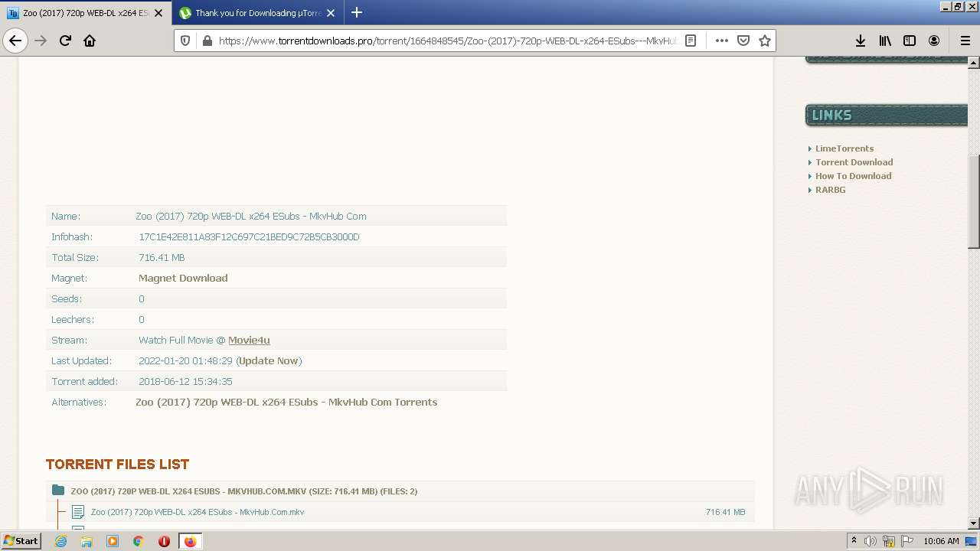Image resolution: width=980 pixels, height=551 pixels.
Task: Click the document icon beside the mkv file
Action: (x=77, y=512)
